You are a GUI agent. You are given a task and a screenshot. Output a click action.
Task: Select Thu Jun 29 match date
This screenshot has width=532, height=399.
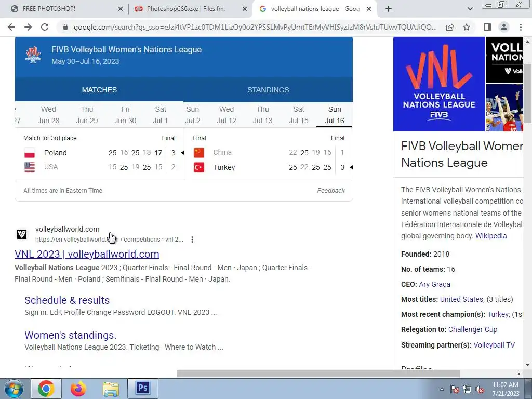pyautogui.click(x=87, y=115)
